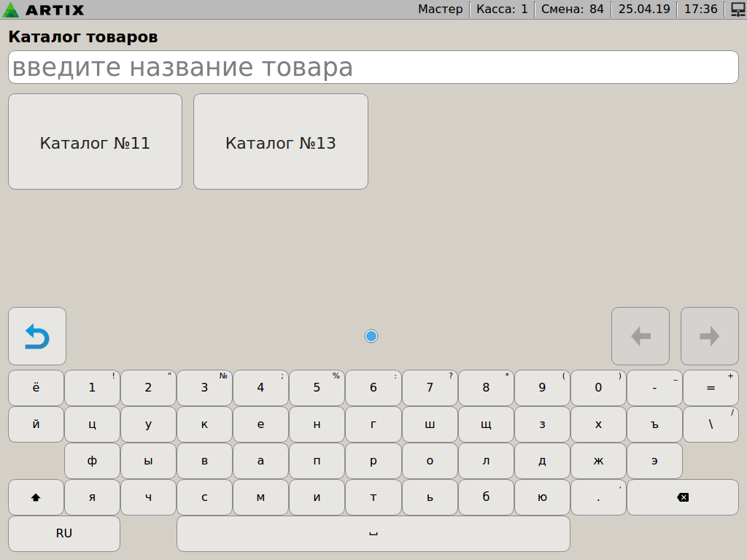Switch keyboard language with RU key
This screenshot has height=560, width=747.
64,534
